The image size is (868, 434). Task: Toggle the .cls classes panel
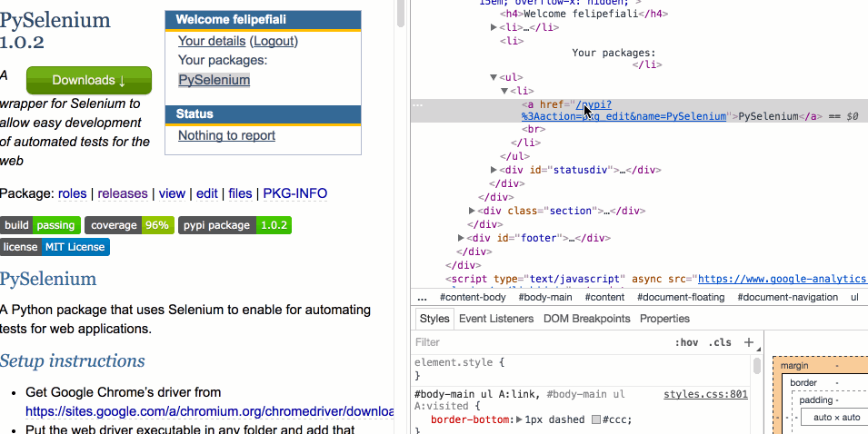coord(720,342)
